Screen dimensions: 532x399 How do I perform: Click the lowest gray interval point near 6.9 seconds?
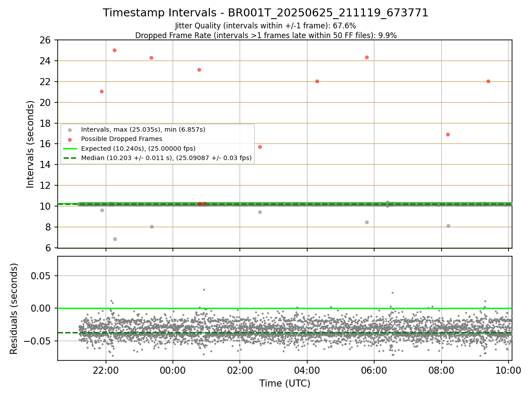click(115, 239)
